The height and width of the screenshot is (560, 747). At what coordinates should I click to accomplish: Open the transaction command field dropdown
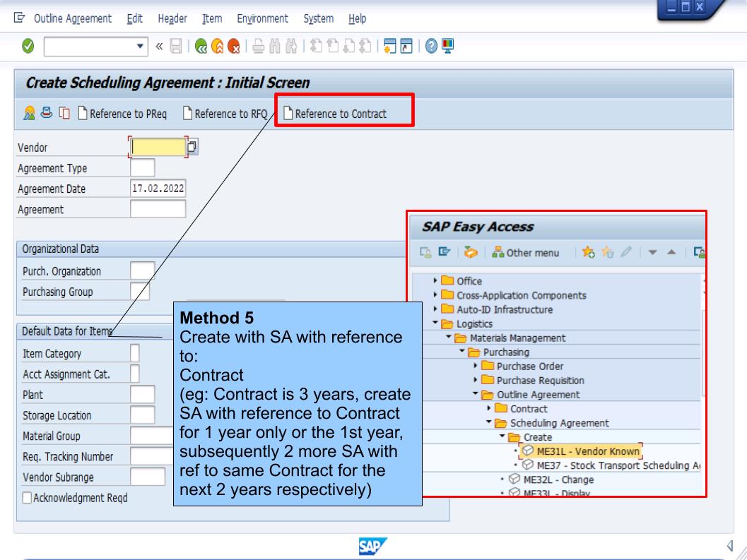point(140,46)
